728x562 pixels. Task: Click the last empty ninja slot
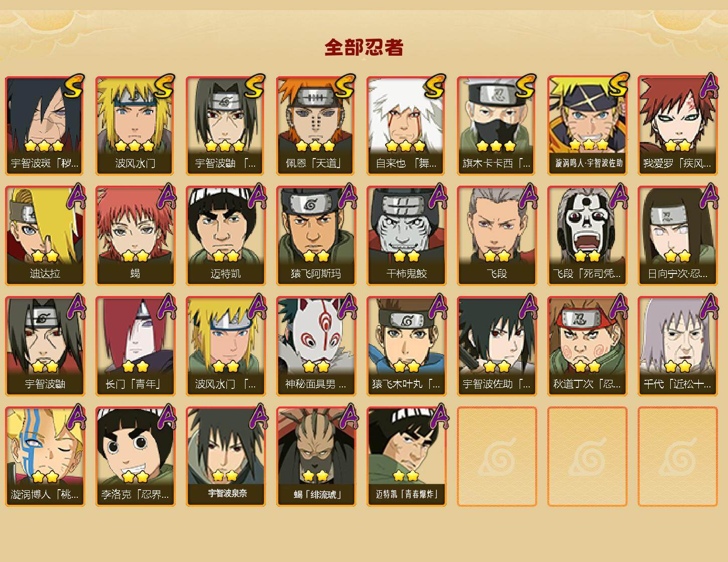678,457
